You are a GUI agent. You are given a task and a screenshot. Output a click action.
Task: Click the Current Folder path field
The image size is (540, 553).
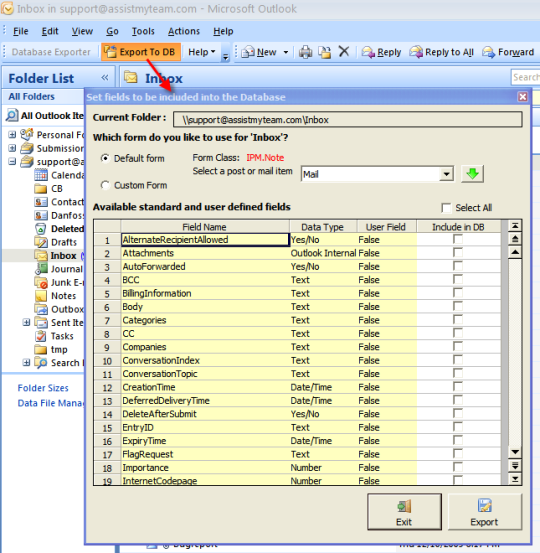(x=347, y=120)
